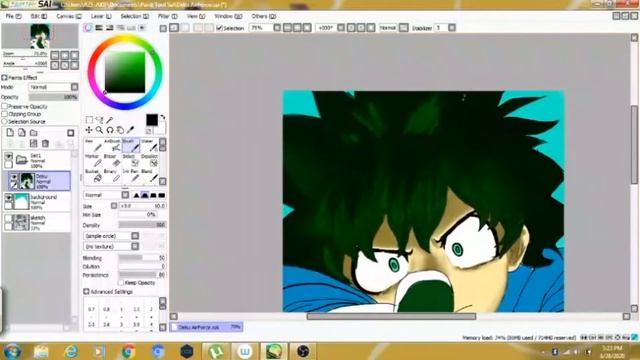Image resolution: width=640 pixels, height=360 pixels.
Task: Open the canvas zoom percentage dropdown
Action: 277,28
